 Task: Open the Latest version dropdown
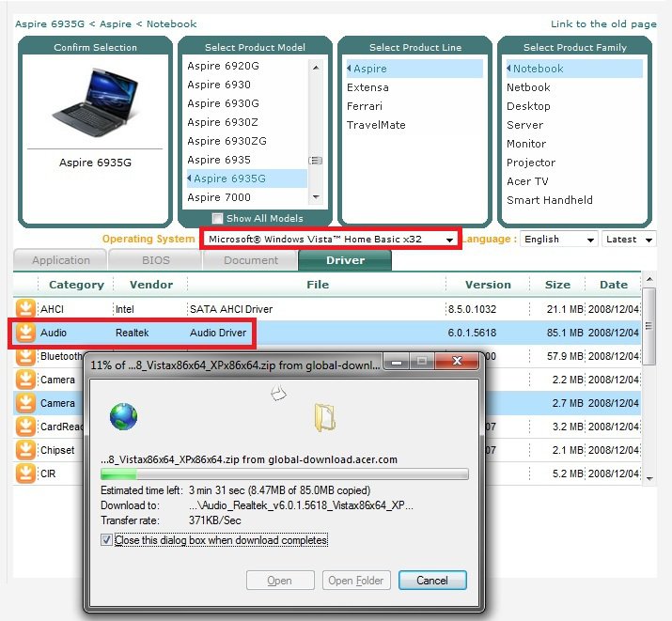click(x=629, y=239)
